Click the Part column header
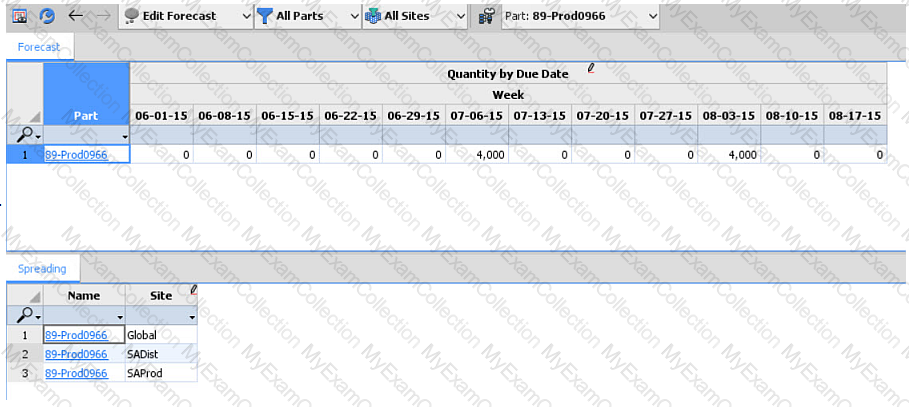Image resolution: width=909 pixels, height=407 pixels. 86,94
